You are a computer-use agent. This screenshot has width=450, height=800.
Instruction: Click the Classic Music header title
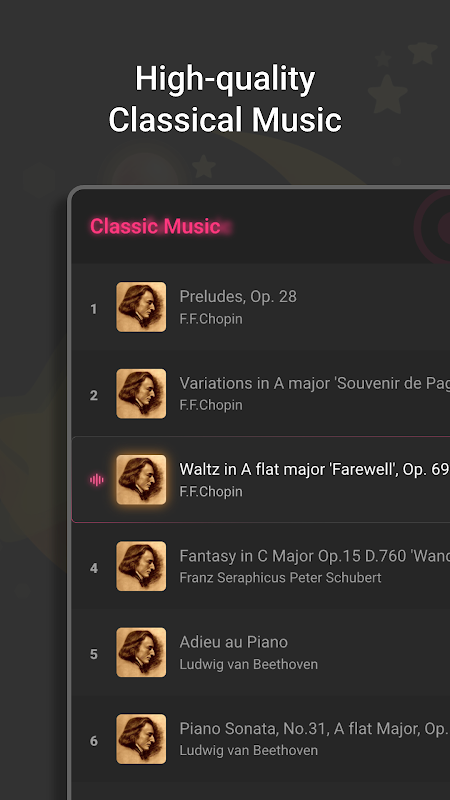point(156,226)
